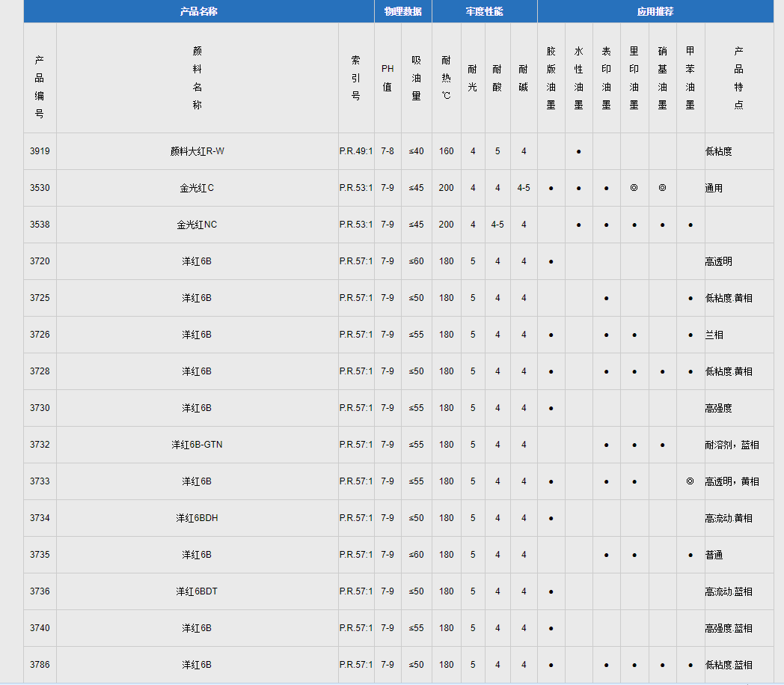Click the 硝基油墨 dot in row 3732

pos(662,445)
